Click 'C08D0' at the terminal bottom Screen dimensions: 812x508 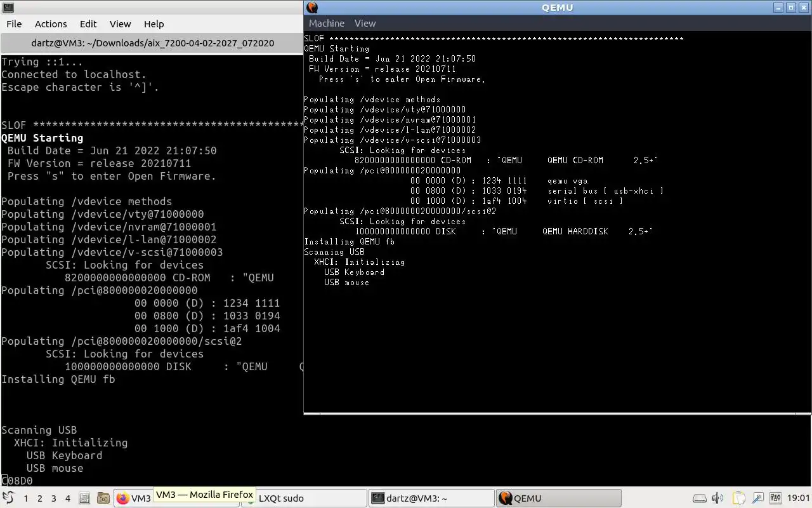click(x=17, y=481)
